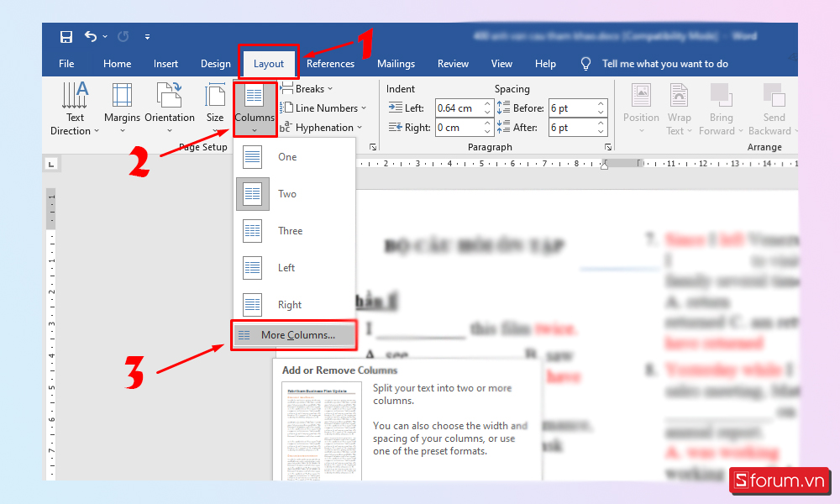
Task: Click the Undo arrow icon
Action: pos(91,36)
